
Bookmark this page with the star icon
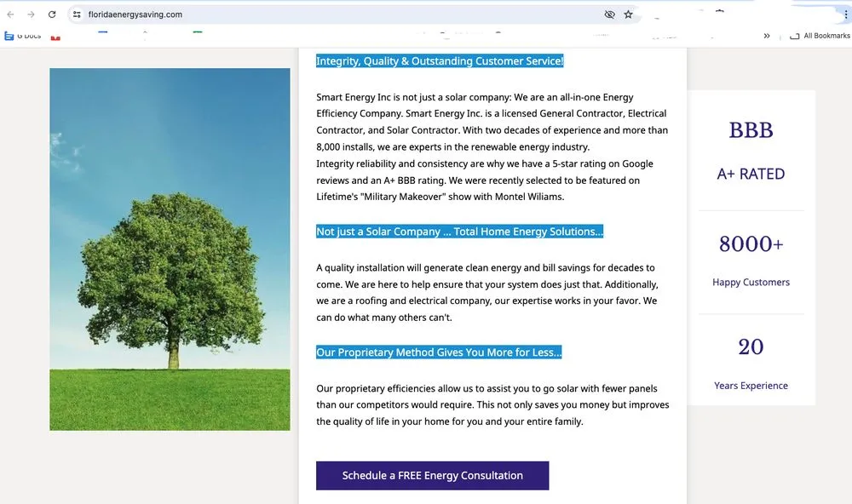click(629, 14)
